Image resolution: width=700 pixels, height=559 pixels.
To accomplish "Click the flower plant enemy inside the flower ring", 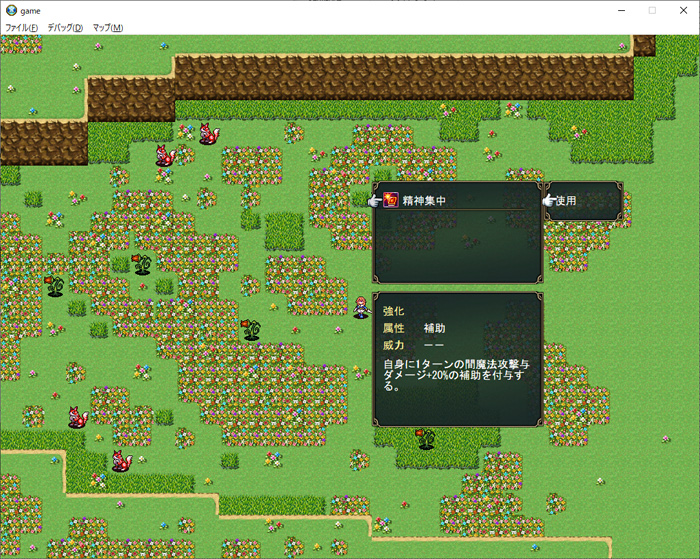I will 142,263.
